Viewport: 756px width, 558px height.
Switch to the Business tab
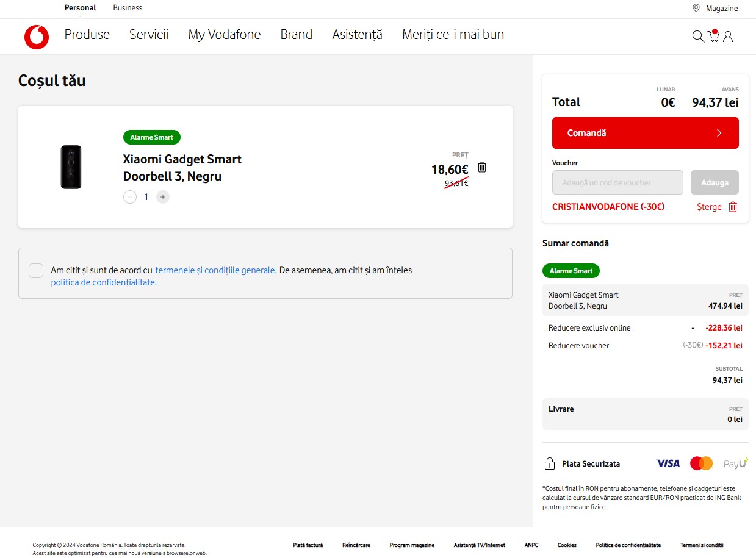pos(128,8)
